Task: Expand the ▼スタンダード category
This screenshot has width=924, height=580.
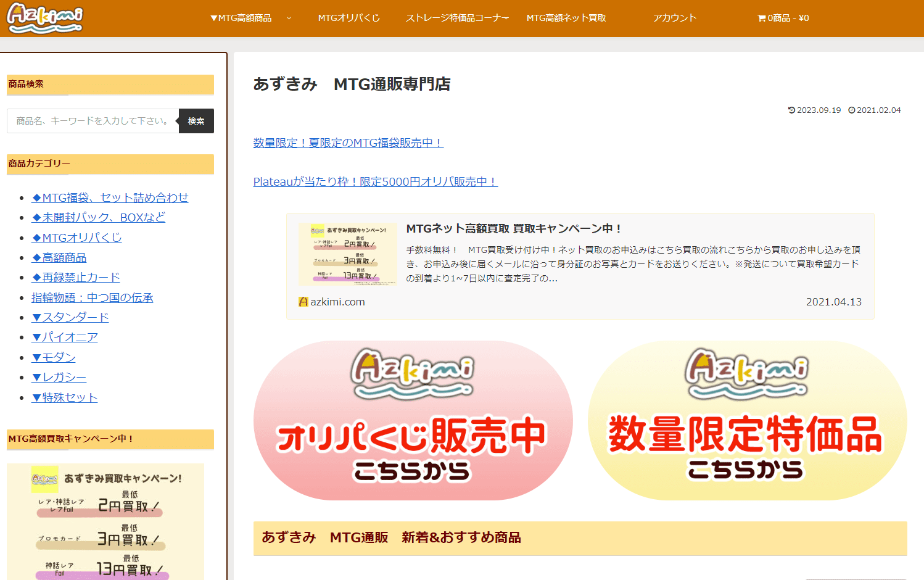Action: [69, 317]
